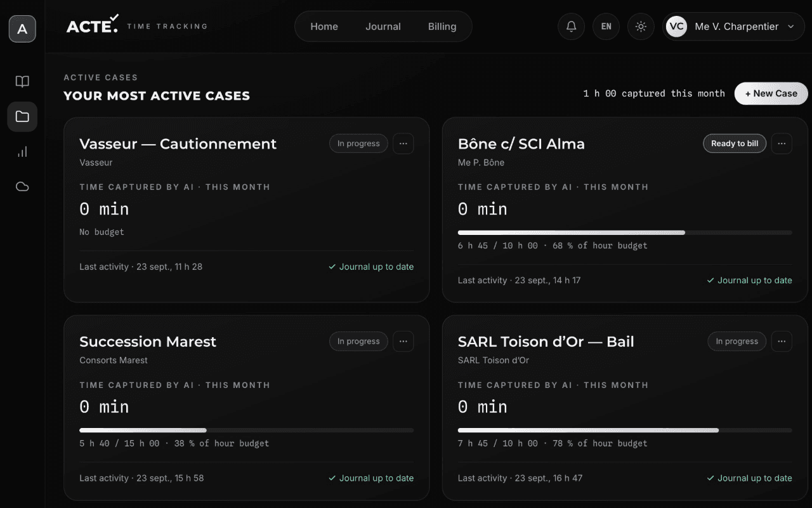This screenshot has height=508, width=812.
Task: Expand the Me V. Charpentier account dropdown
Action: click(x=733, y=27)
